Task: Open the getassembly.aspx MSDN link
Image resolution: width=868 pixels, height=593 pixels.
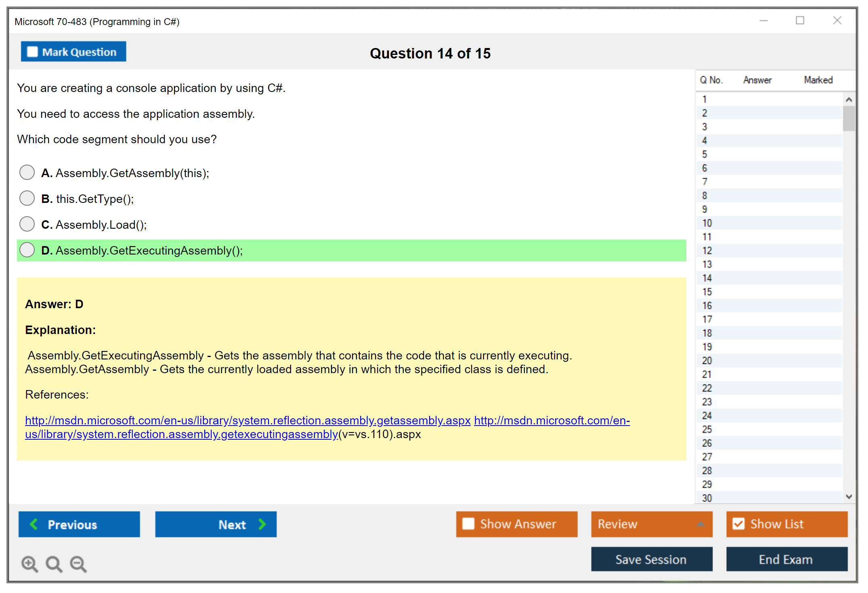Action: click(x=247, y=420)
